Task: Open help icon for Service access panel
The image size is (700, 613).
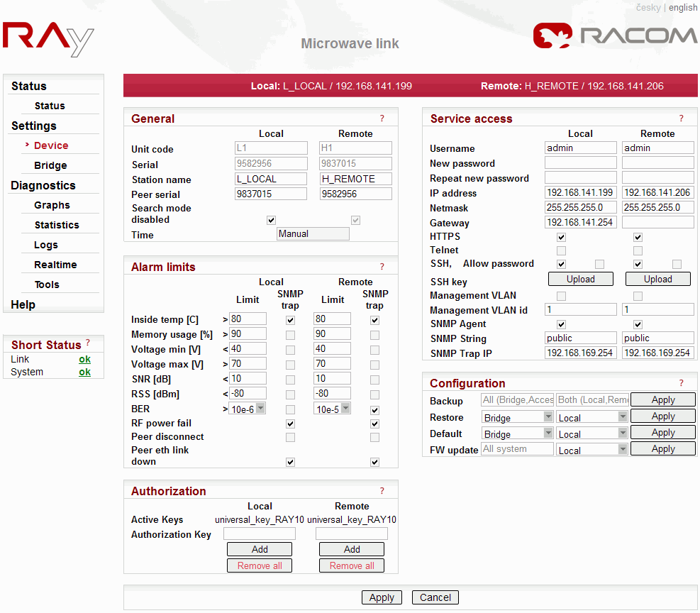Action: point(681,119)
